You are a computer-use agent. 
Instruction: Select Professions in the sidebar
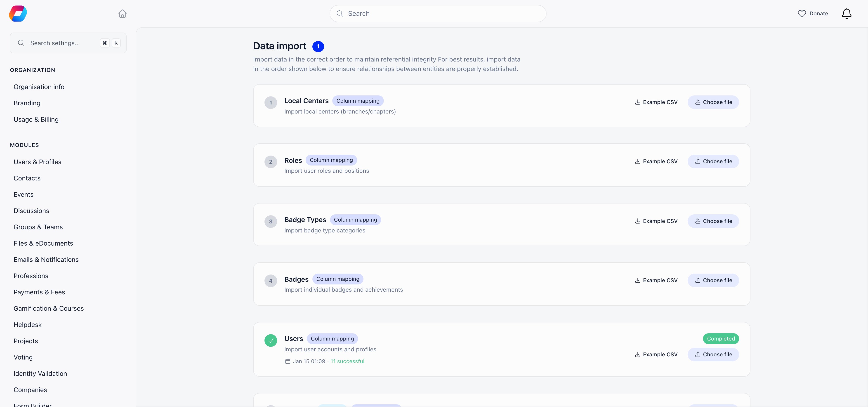coord(31,276)
